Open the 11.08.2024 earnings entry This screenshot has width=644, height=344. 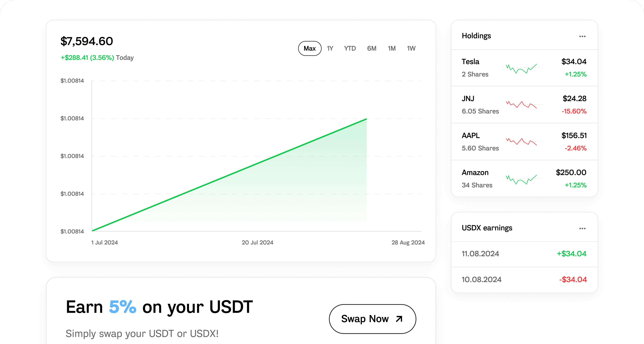(x=524, y=254)
